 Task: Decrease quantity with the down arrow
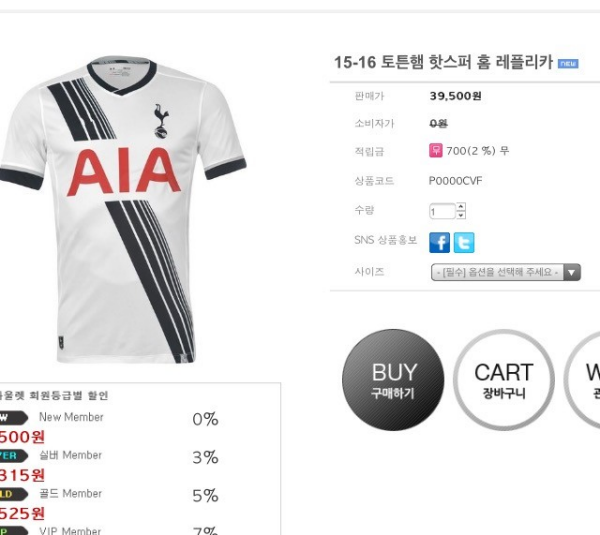pyautogui.click(x=461, y=215)
